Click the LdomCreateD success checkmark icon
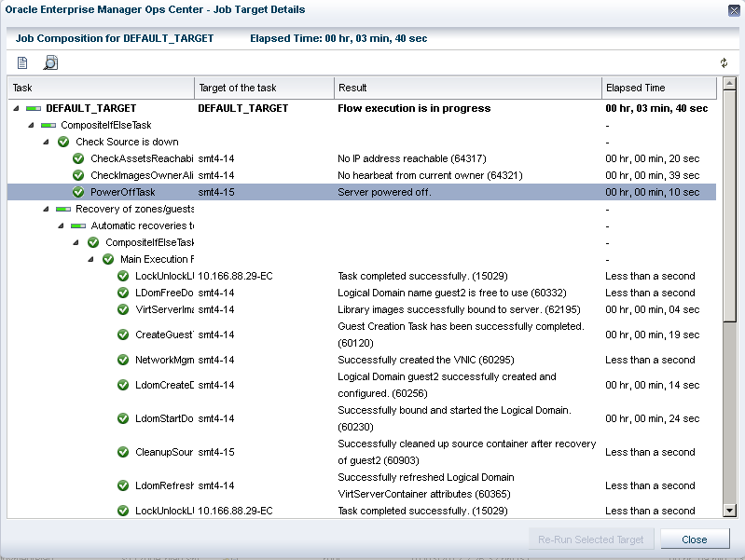745x560 pixels. (x=123, y=385)
